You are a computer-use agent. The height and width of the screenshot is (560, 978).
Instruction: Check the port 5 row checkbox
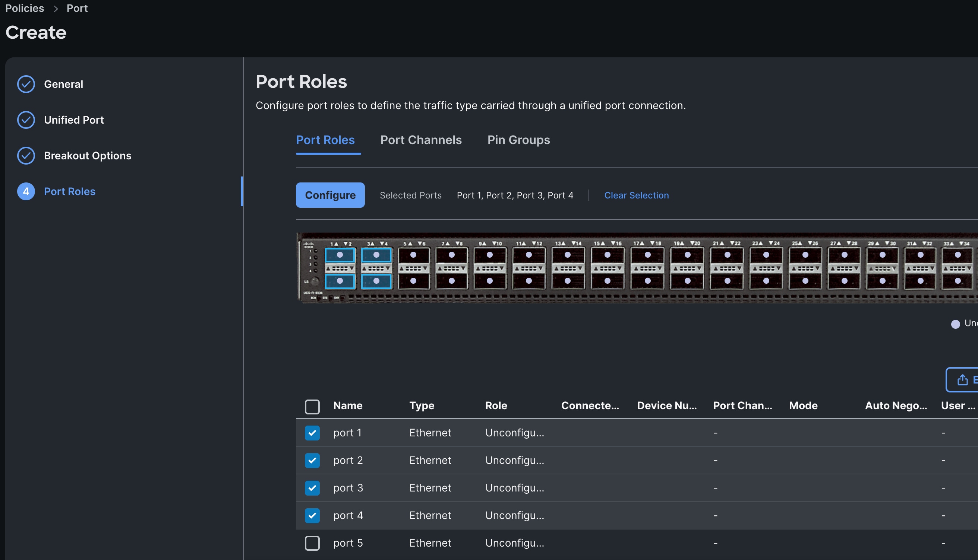312,543
